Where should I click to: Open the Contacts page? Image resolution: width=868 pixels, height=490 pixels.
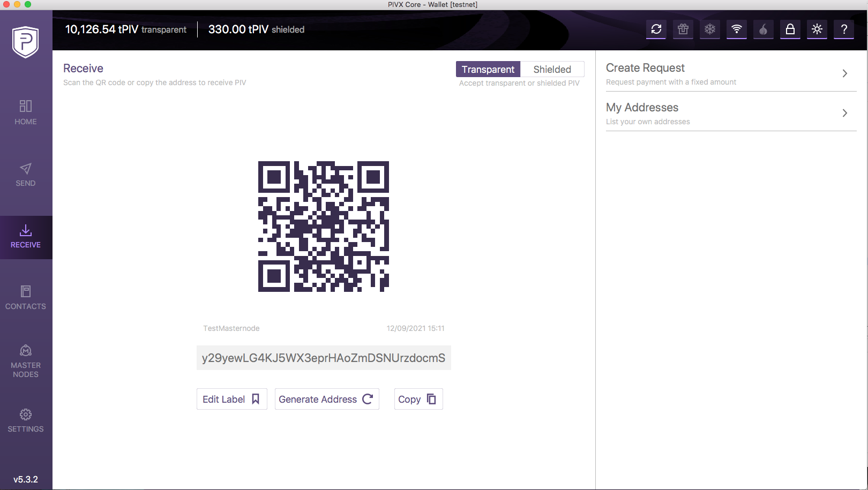26,298
